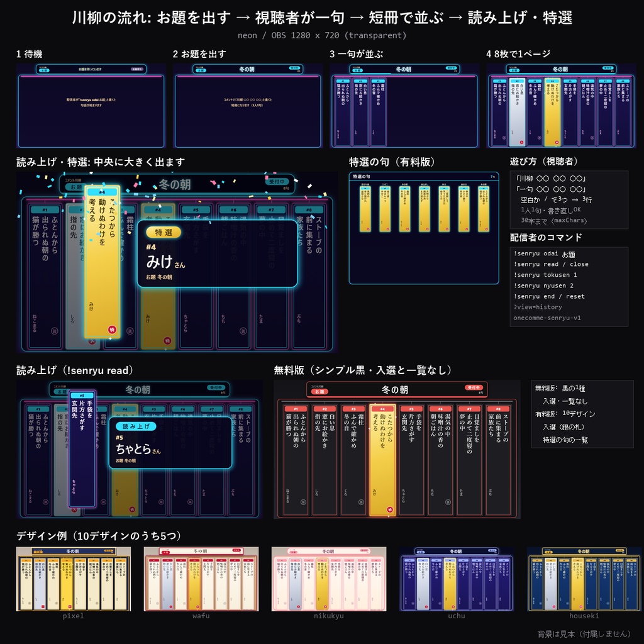The image size is (644, 644).
Task: Click the red 特 stamp on free-version card #4
Action: [x=390, y=509]
